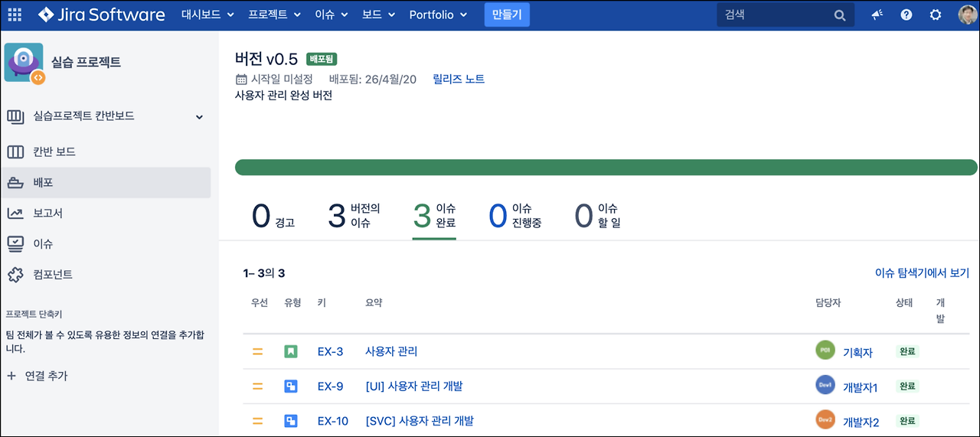
Task: Click 이슈 탐색기에서 보기 link
Action: click(x=922, y=272)
